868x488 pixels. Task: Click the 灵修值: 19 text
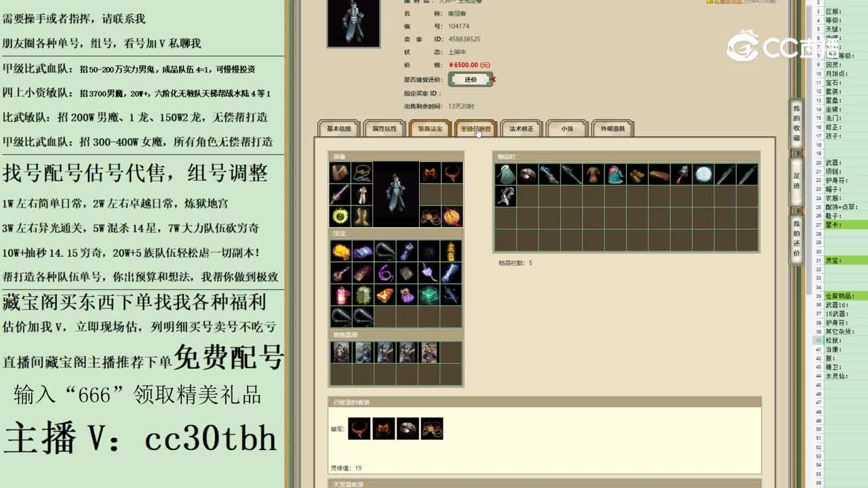point(346,468)
